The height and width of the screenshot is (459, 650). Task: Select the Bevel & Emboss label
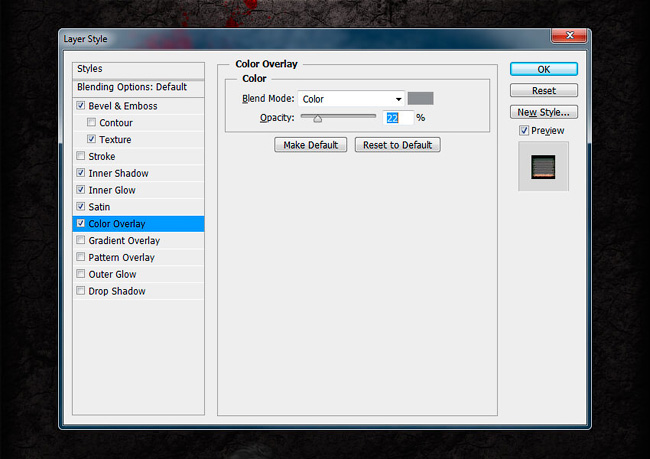[123, 106]
